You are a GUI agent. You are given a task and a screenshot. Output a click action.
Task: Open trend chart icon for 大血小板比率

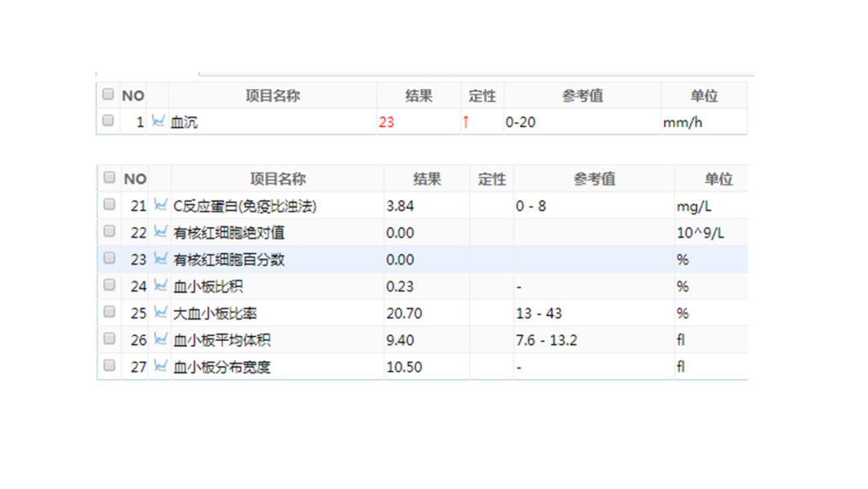[161, 312]
